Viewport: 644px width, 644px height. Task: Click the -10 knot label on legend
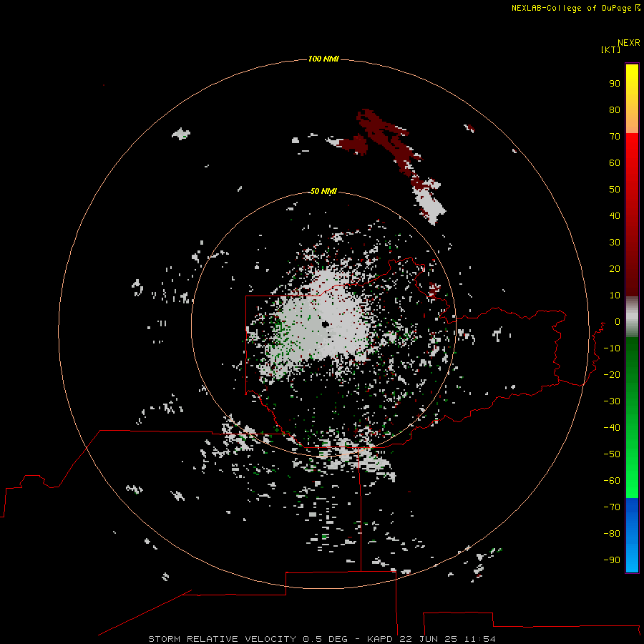(x=612, y=348)
